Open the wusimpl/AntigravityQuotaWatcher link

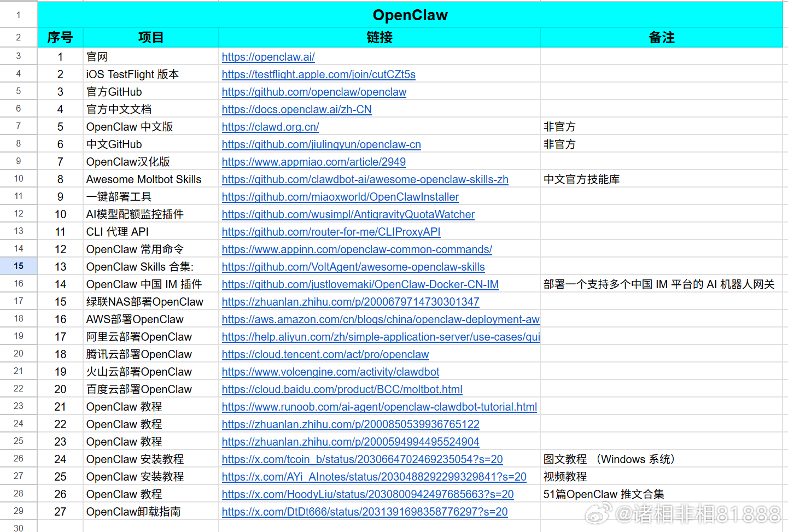tap(348, 214)
